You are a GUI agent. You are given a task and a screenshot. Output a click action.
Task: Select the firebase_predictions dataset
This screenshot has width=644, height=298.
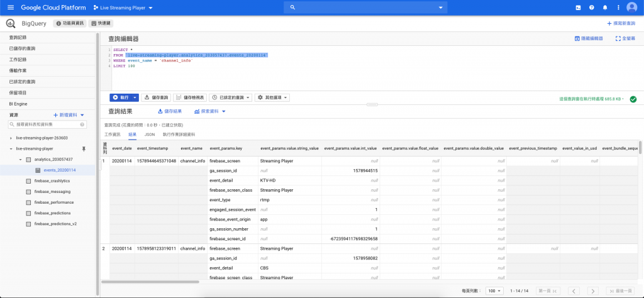[x=53, y=213]
